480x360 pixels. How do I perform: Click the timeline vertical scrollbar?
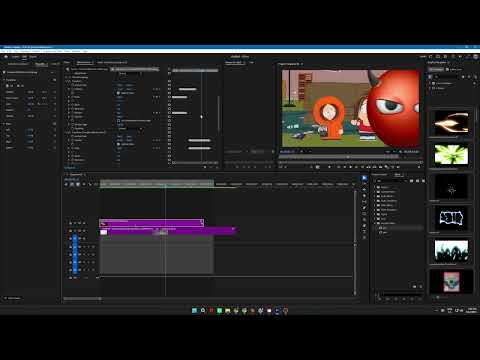pos(355,243)
